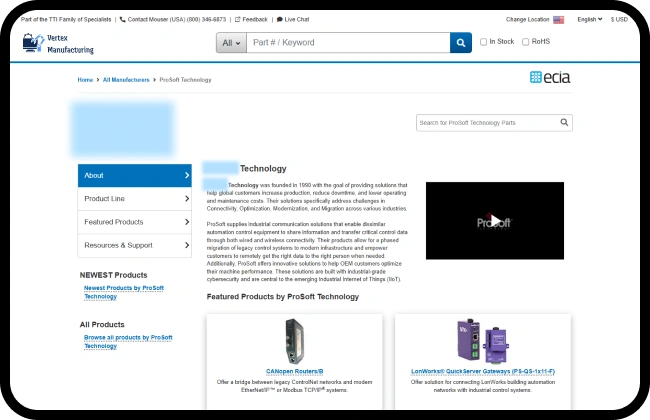
Task: Click the Part # / Keyword search field
Action: coord(348,42)
